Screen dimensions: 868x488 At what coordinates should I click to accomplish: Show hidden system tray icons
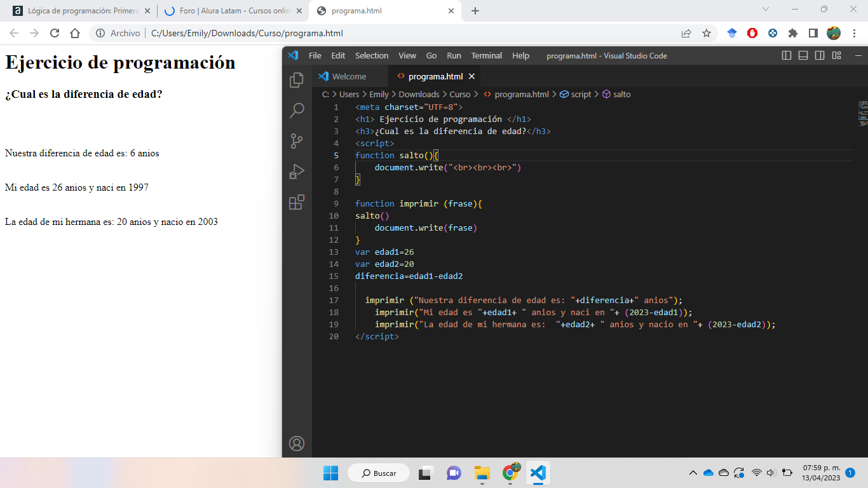[x=693, y=473]
